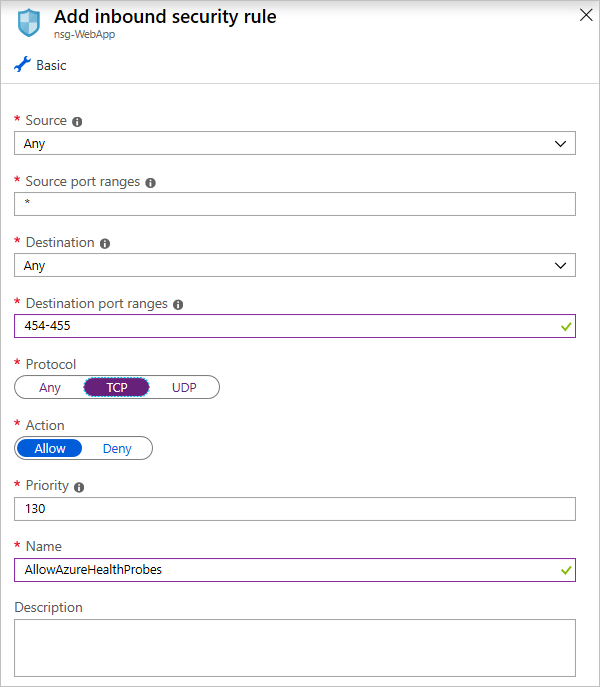Switch to Basic mode
600x687 pixels.
tap(50, 65)
